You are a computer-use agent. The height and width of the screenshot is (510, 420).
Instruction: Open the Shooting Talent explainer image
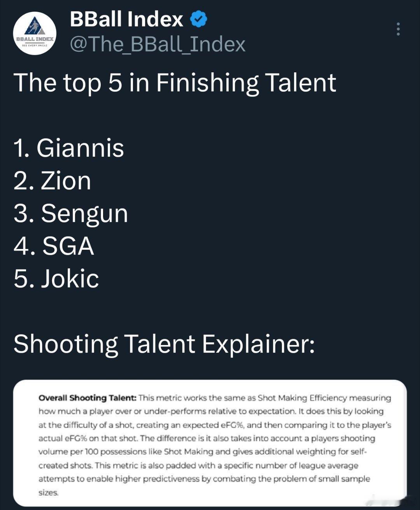coord(210,443)
